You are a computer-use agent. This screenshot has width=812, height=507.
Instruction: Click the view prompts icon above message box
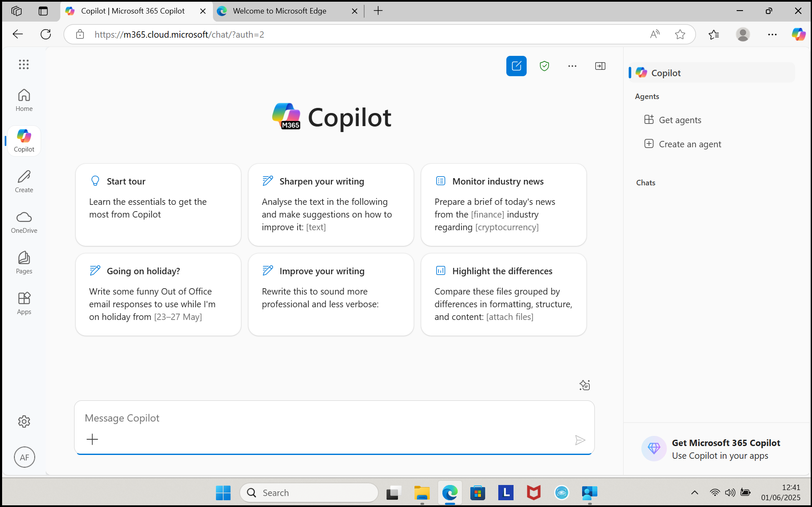(x=584, y=385)
